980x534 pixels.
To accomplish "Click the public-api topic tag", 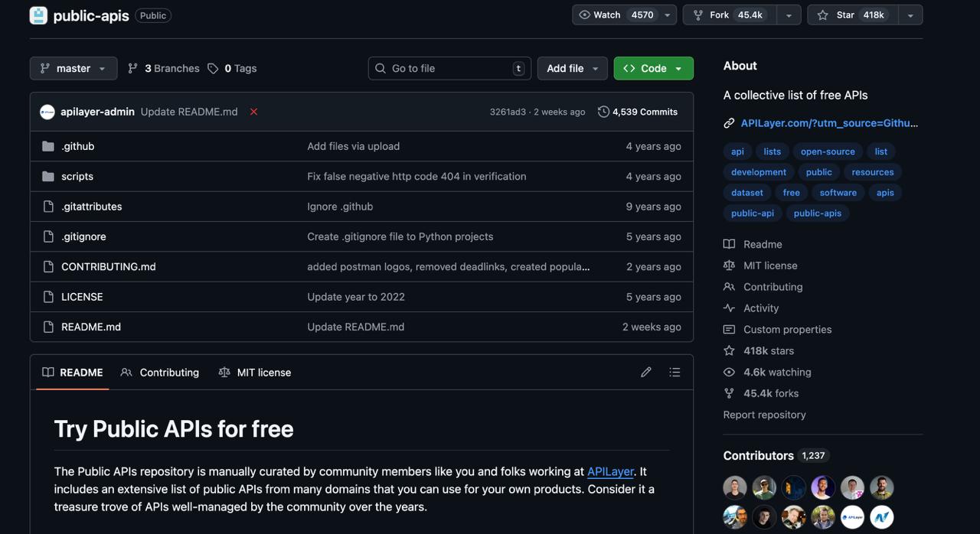I will pos(753,213).
